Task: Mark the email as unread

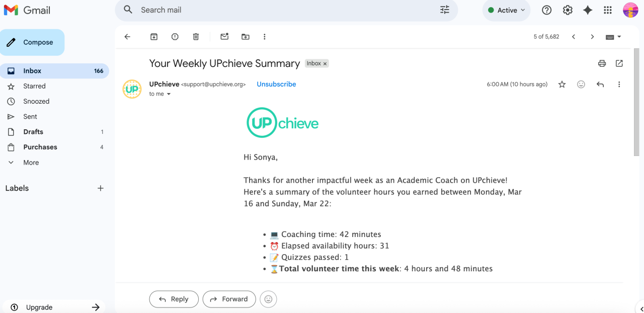Action: pos(224,37)
